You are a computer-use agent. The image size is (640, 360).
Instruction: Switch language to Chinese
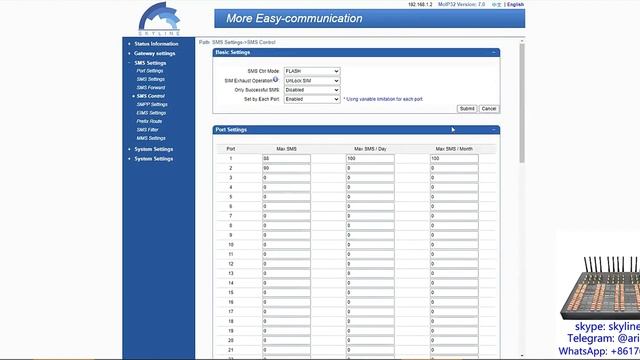click(x=496, y=4)
